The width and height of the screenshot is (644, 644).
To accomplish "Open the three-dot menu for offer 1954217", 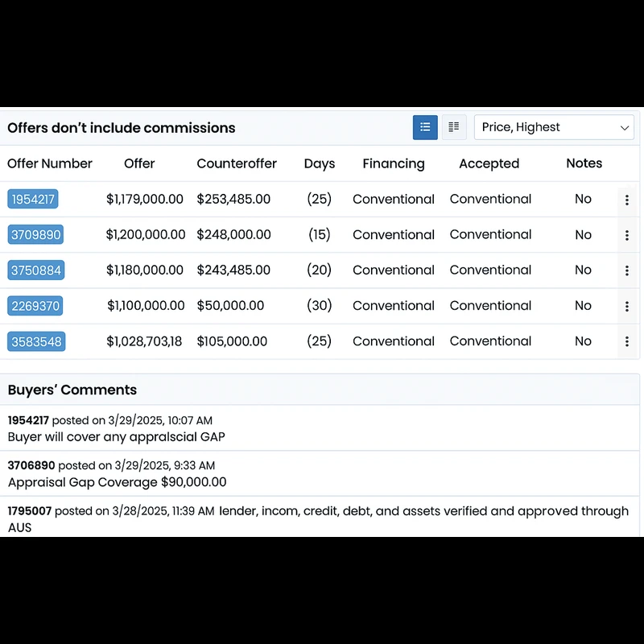I will [627, 200].
